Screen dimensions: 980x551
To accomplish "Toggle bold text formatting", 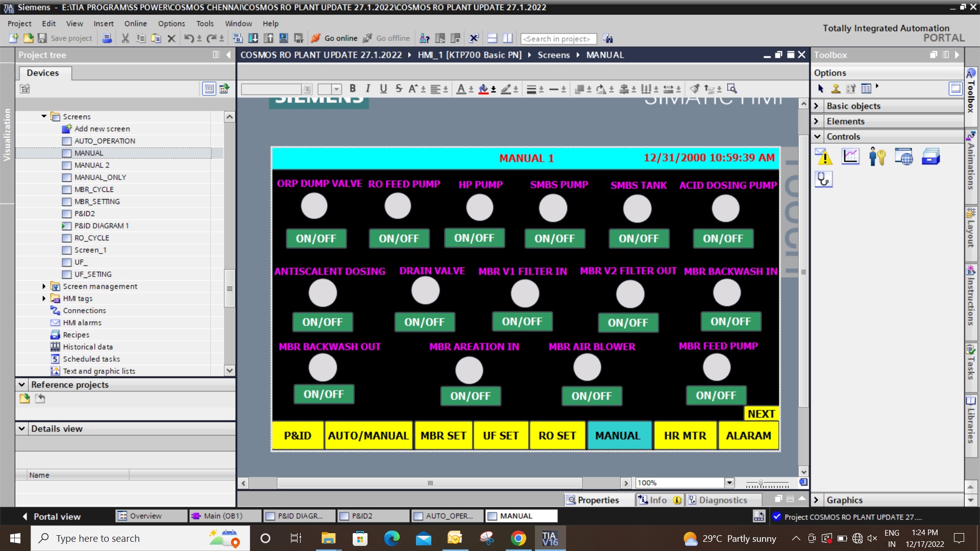I will click(x=352, y=89).
